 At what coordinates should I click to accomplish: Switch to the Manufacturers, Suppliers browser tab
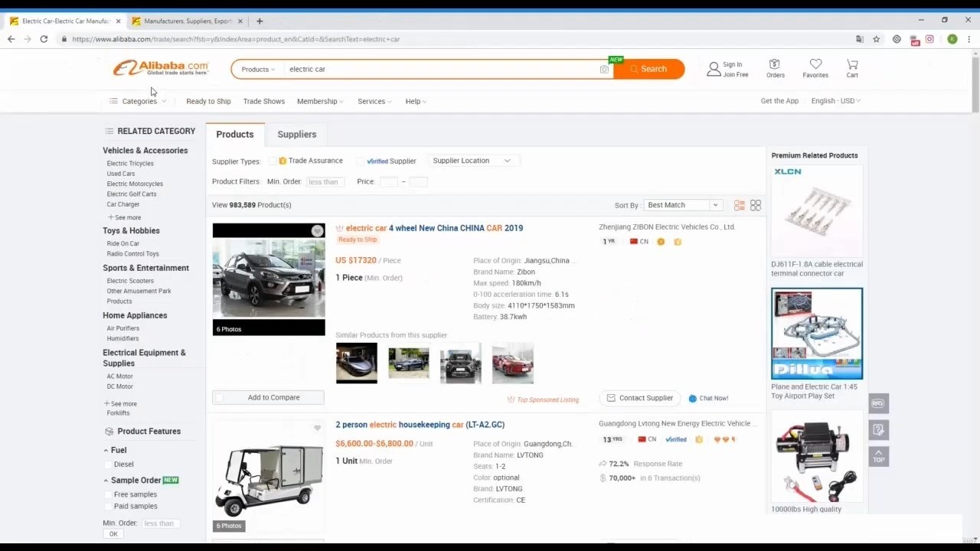click(x=188, y=21)
